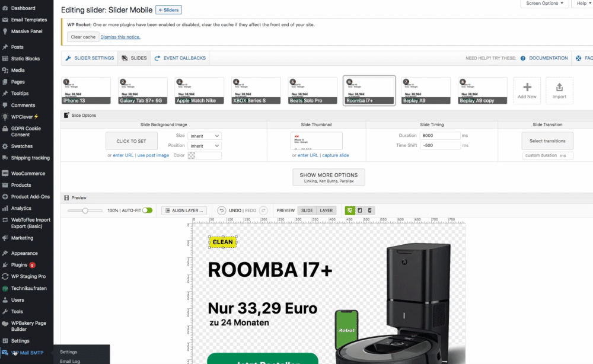Select the iPhone 13 slide thumbnail
Image resolution: width=593 pixels, height=364 pixels.
[86, 91]
